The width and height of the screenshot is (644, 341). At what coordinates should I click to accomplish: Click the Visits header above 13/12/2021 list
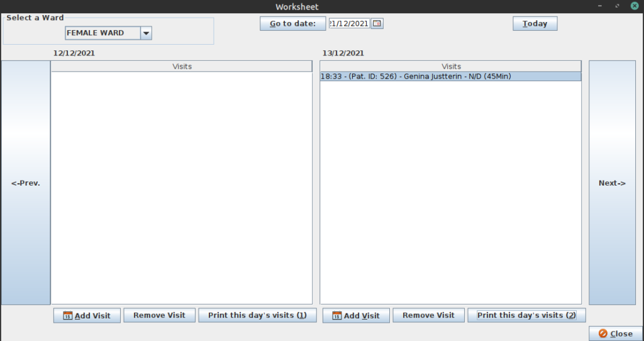point(451,66)
